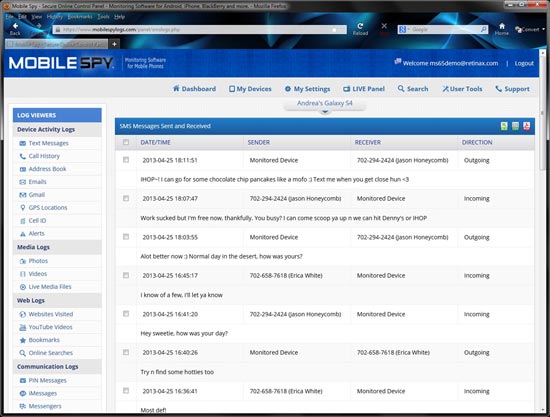Open User Tools navigation item

[462, 89]
